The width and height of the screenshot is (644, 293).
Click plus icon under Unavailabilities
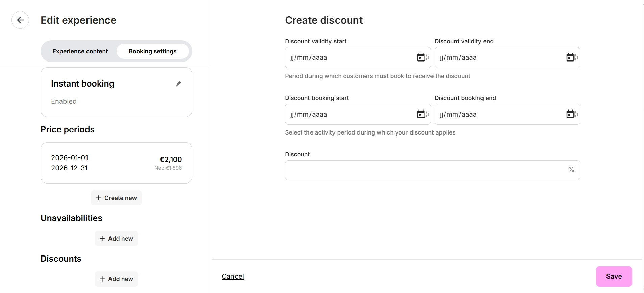coord(102,239)
